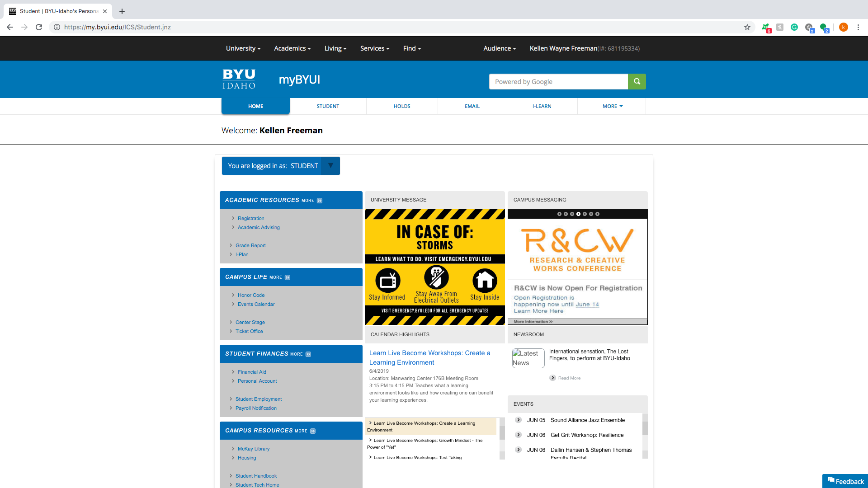Image resolution: width=868 pixels, height=488 pixels.
Task: Open the Audience dropdown menu
Action: point(500,48)
